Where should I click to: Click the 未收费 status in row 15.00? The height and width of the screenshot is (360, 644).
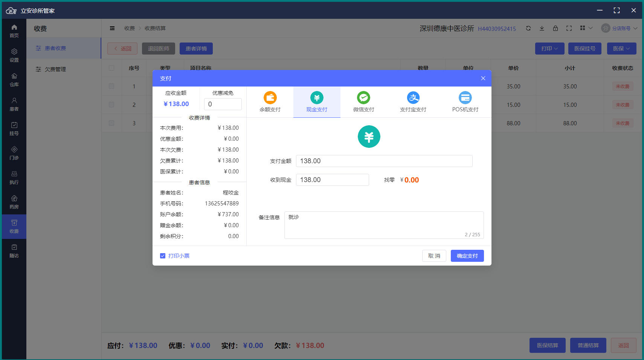623,105
